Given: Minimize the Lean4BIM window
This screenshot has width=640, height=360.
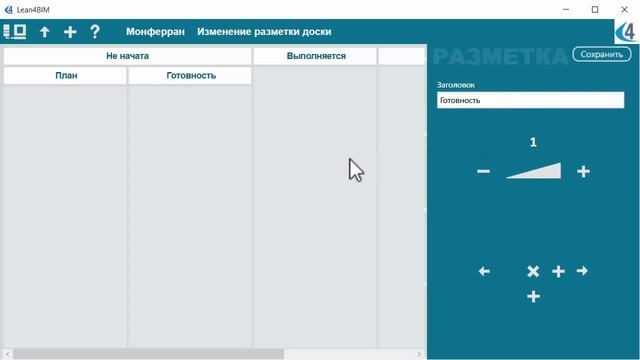Looking at the screenshot, I should pos(566,9).
